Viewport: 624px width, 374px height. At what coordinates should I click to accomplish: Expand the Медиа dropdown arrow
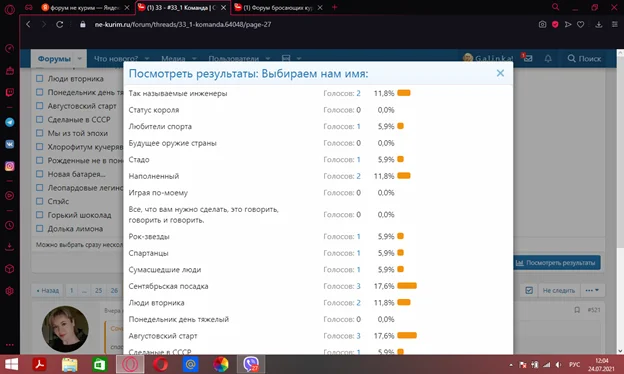pos(194,58)
